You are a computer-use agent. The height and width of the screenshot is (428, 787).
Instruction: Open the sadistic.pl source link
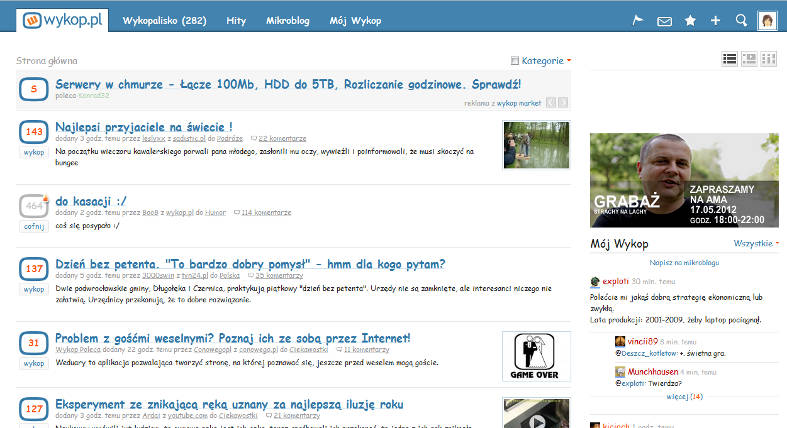[x=189, y=138]
